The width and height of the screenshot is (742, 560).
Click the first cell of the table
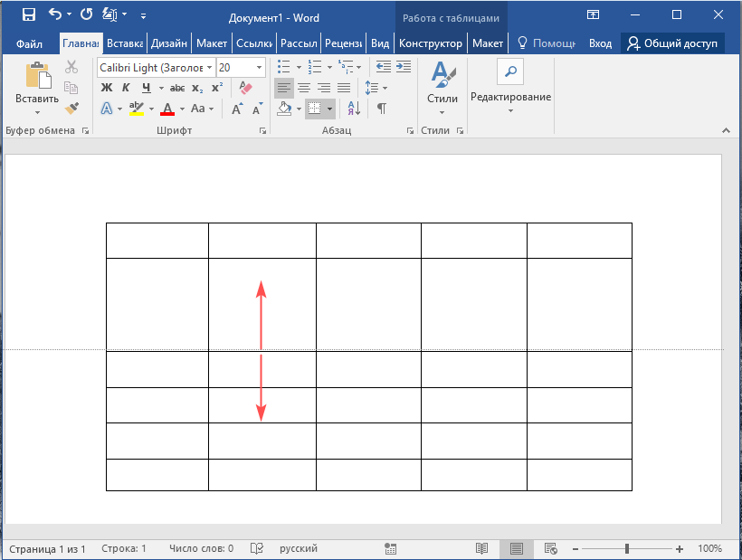[x=157, y=241]
